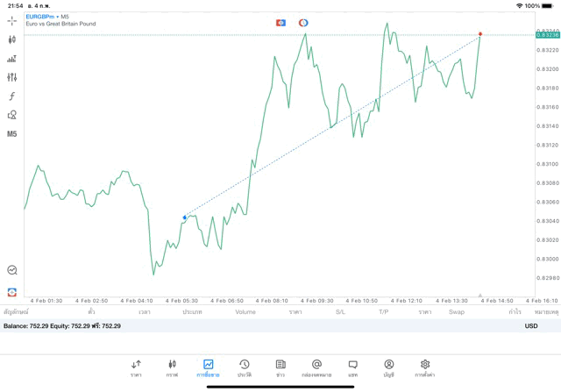The image size is (561, 392).
Task: Click the bottom-left red-blue sidebar icon
Action: coord(11,291)
